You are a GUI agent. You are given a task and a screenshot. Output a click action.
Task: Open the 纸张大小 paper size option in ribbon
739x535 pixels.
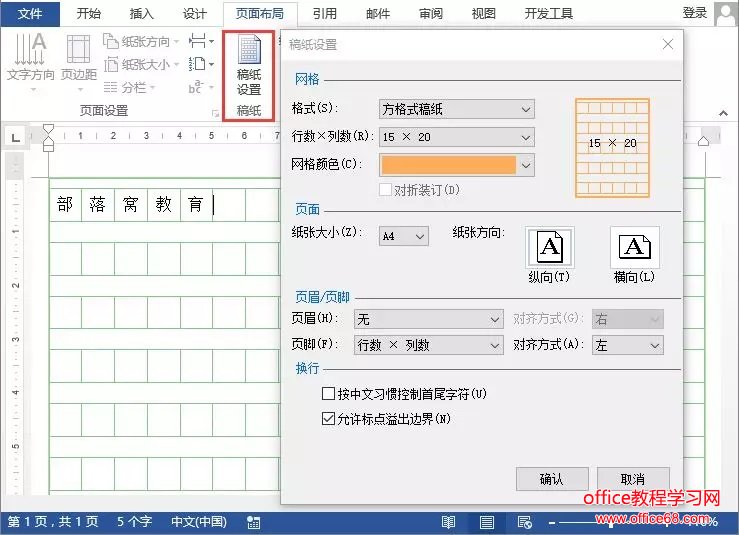pyautogui.click(x=141, y=64)
